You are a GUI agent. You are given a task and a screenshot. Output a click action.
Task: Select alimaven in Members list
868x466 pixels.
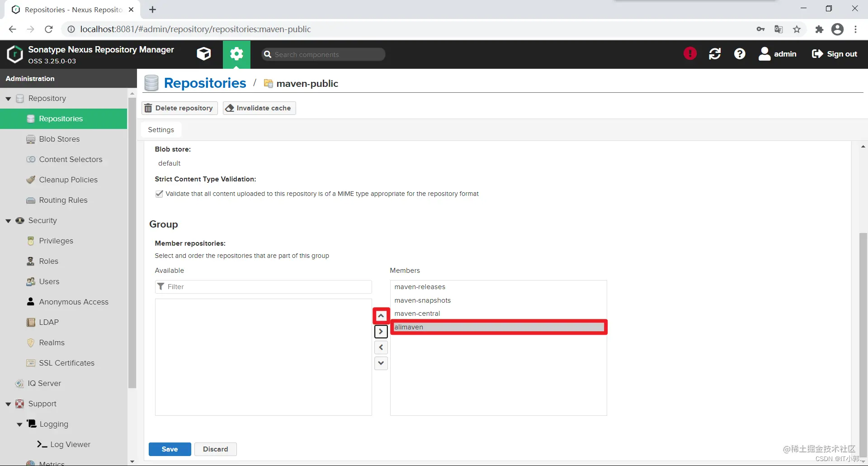(498, 327)
